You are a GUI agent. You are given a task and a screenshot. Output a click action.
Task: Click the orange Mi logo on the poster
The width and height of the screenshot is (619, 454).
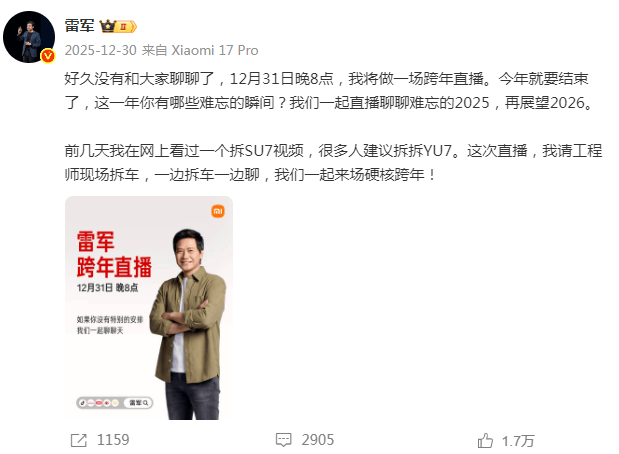point(218,211)
